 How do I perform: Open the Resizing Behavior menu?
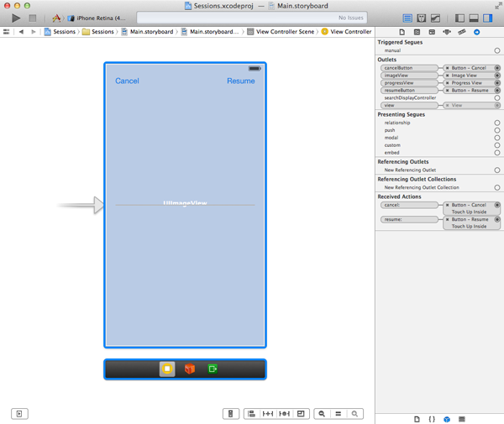(302, 414)
